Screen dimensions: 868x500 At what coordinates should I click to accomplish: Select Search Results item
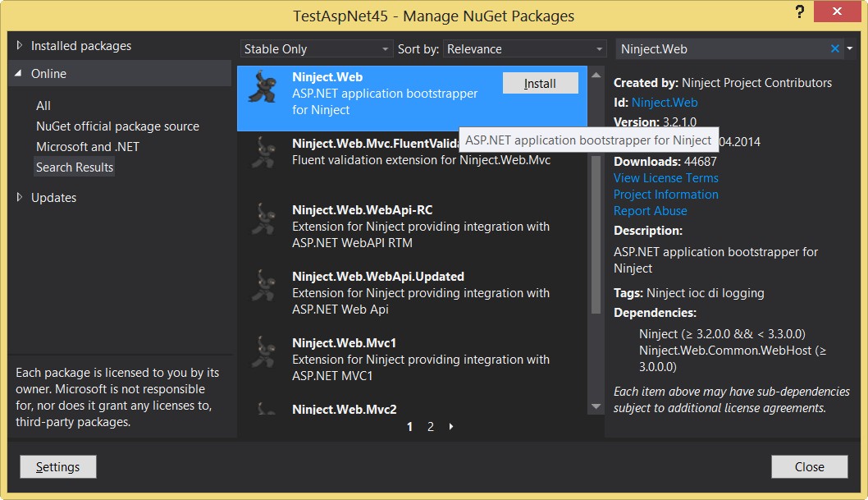(x=74, y=167)
